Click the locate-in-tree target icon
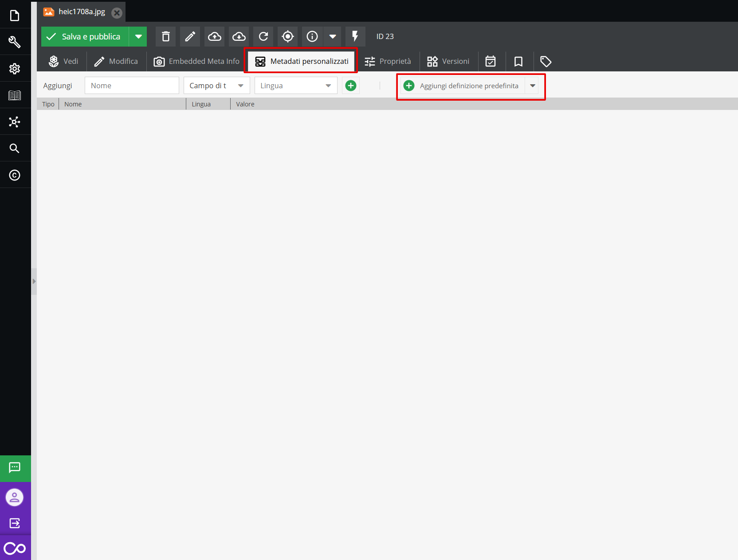Screen dimensions: 738x560 click(288, 36)
